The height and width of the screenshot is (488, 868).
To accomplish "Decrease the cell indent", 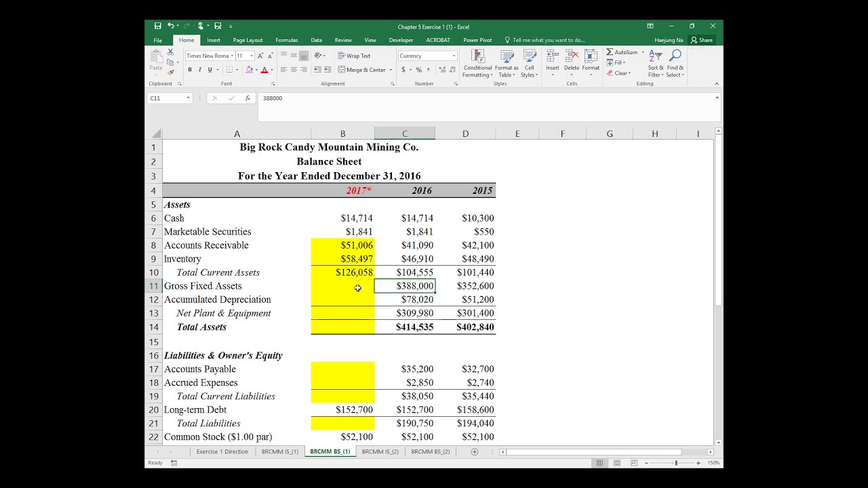I will (317, 70).
